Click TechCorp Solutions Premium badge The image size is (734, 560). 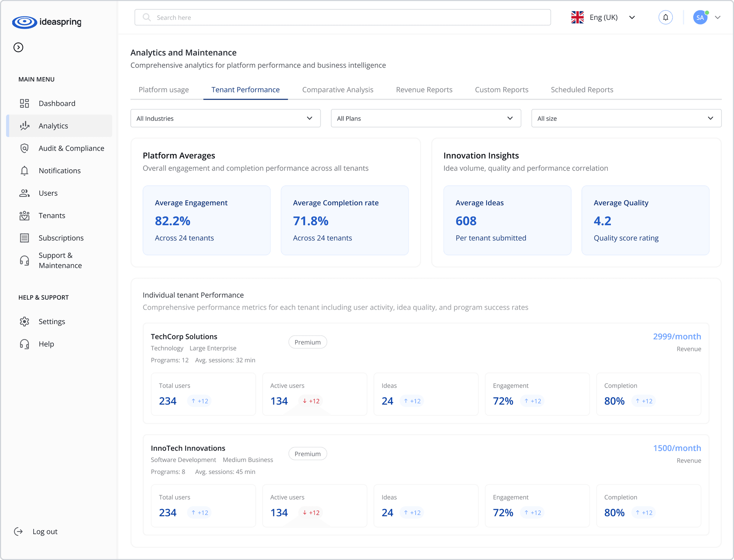pos(307,342)
